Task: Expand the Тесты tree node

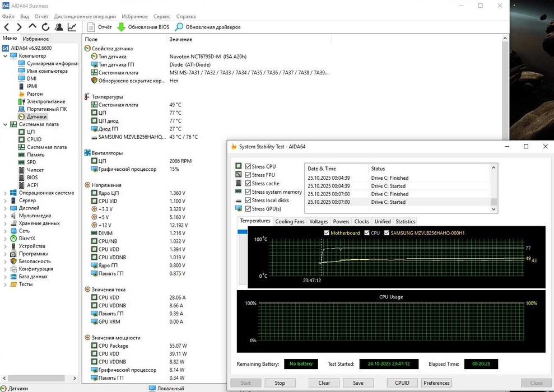Action: (5, 284)
